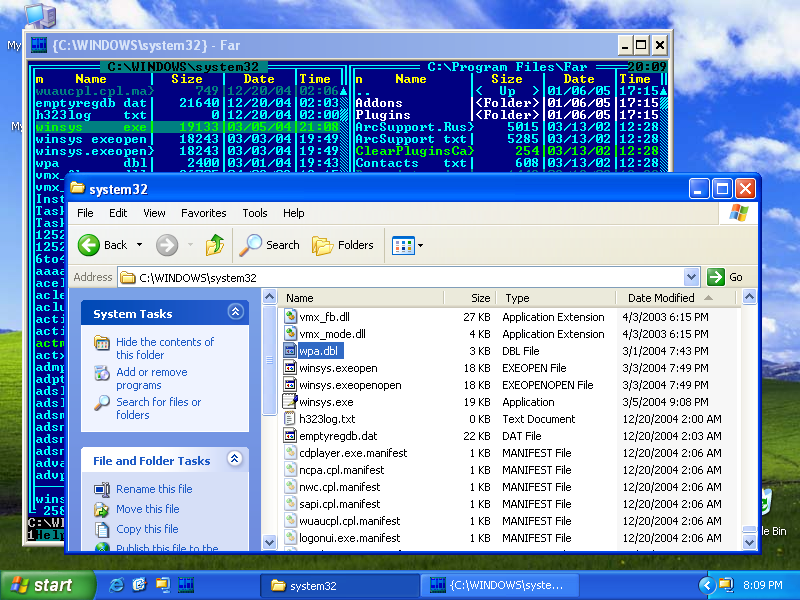Expand the Views dropdown arrow
The height and width of the screenshot is (600, 800).
point(420,245)
